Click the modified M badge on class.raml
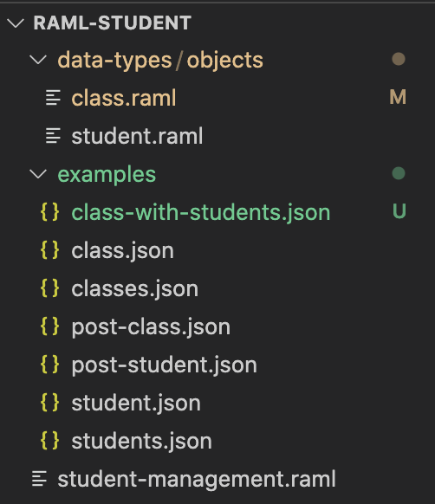Screen dimensions: 435x504 pos(398,97)
